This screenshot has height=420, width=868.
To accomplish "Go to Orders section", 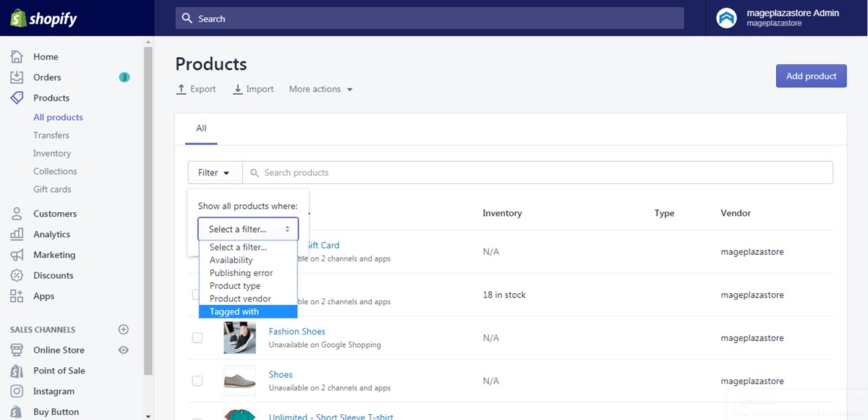I will [x=47, y=77].
